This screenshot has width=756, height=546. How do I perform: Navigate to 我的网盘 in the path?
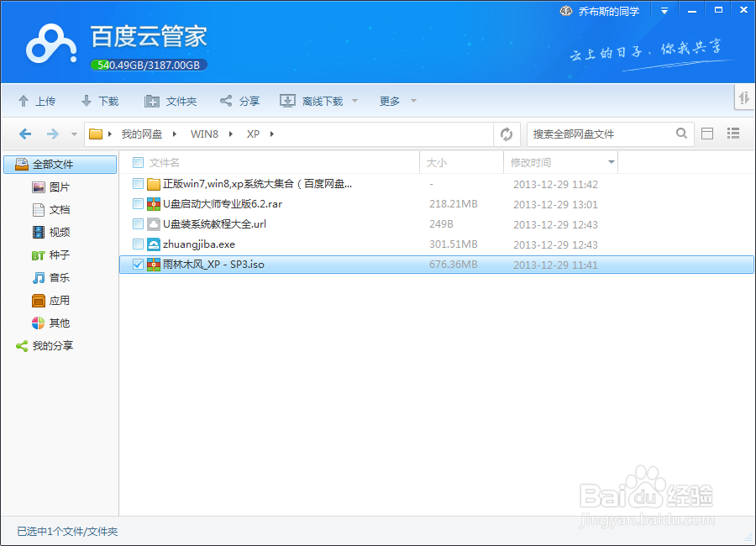[x=142, y=134]
